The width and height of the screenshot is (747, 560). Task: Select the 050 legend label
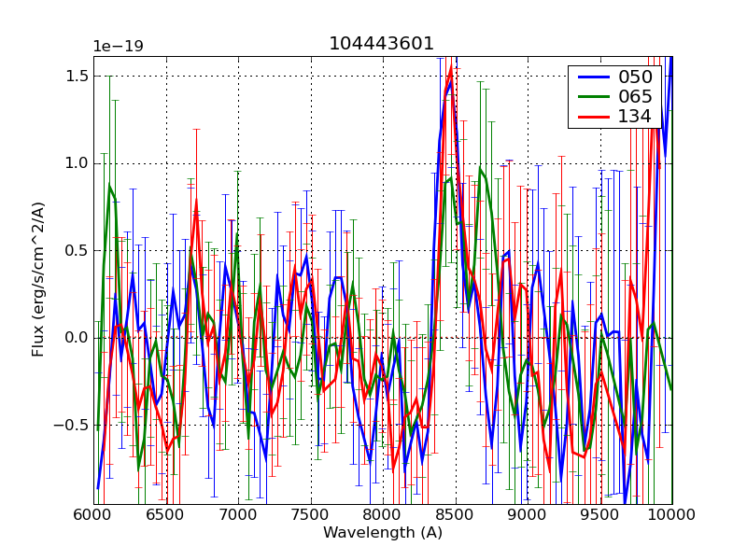(634, 77)
